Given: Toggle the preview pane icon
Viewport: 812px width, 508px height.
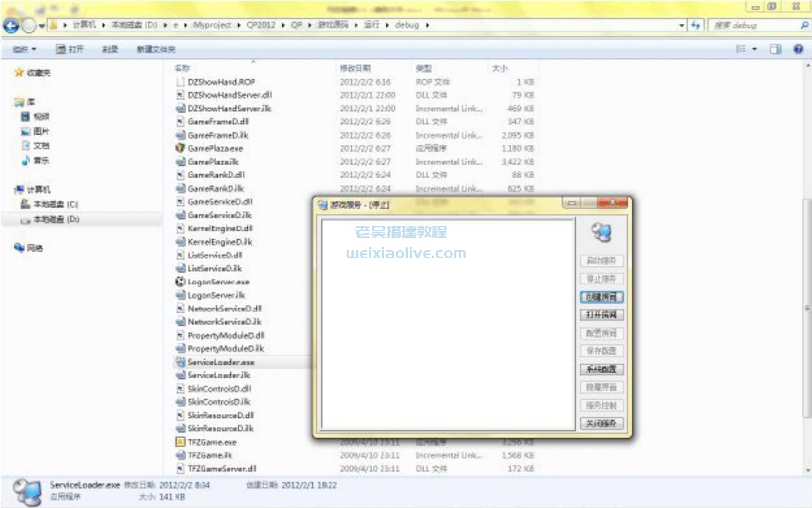Looking at the screenshot, I should [775, 49].
